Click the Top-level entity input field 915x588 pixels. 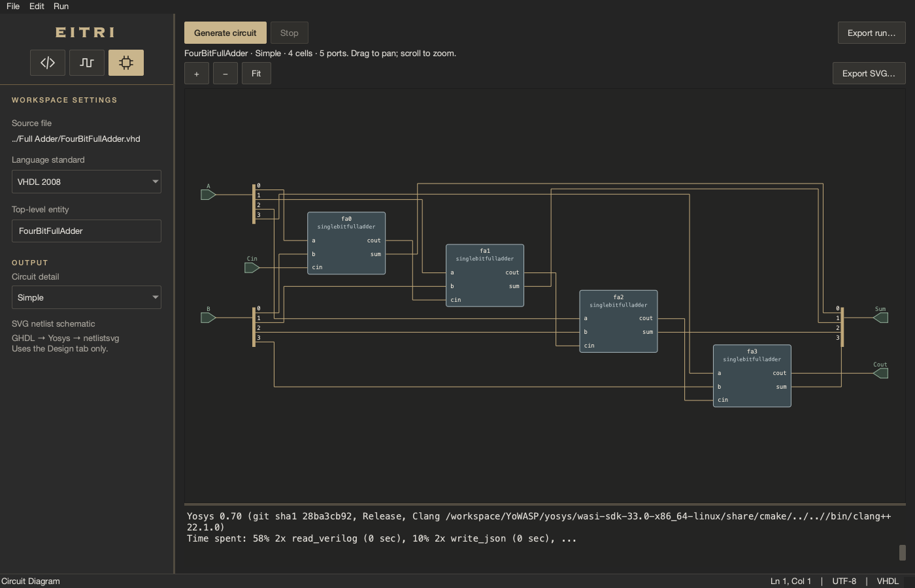86,231
